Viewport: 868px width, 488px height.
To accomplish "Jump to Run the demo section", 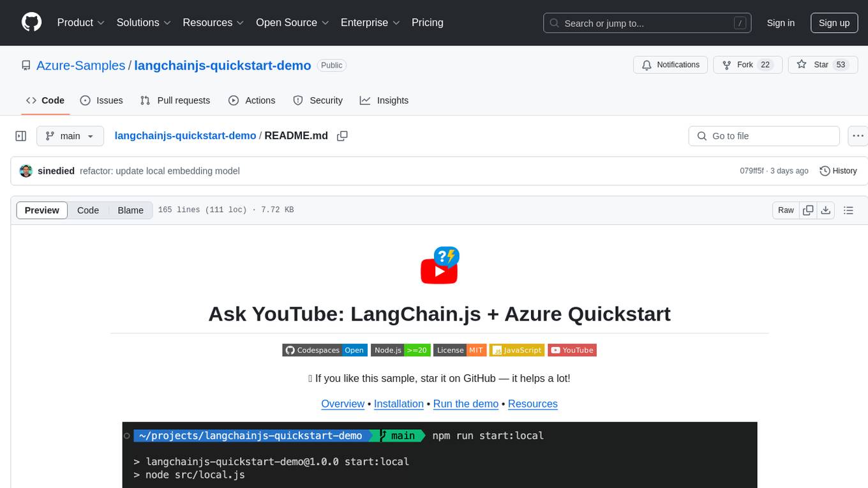I will coord(466,404).
